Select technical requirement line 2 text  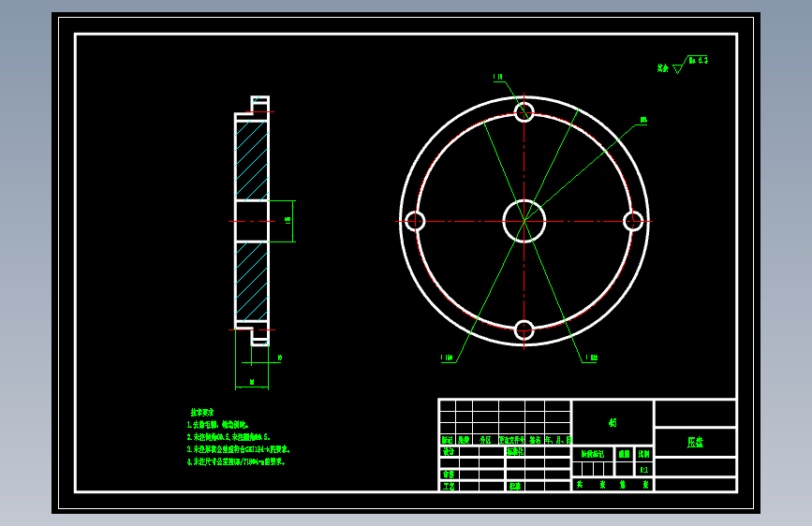coord(229,437)
